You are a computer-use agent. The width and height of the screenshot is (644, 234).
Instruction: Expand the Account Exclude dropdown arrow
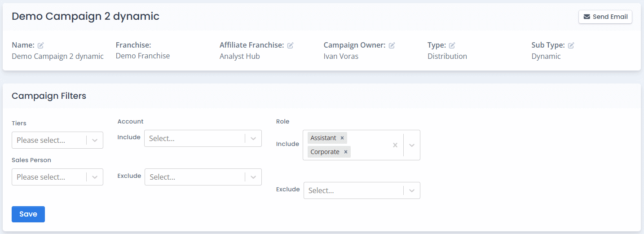[x=253, y=177]
